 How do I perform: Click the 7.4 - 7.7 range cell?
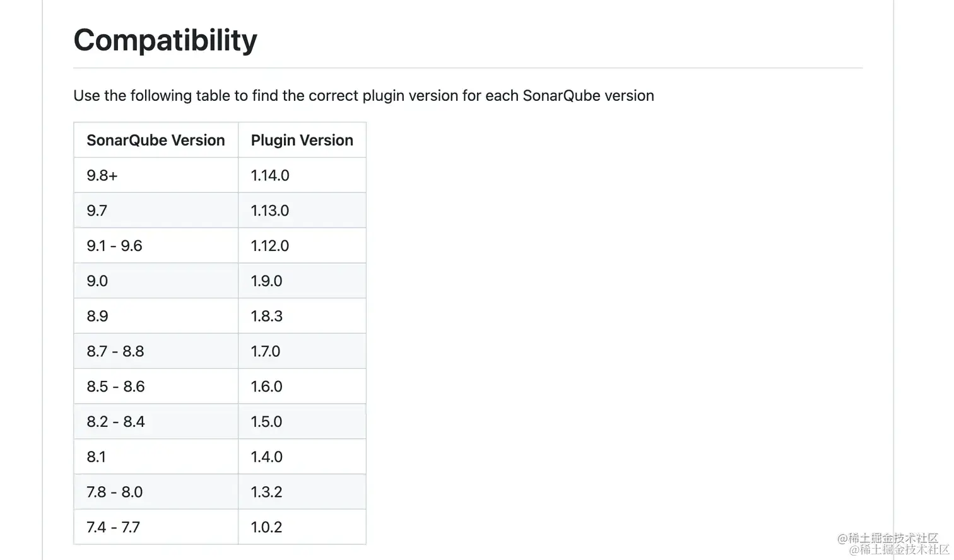point(156,527)
